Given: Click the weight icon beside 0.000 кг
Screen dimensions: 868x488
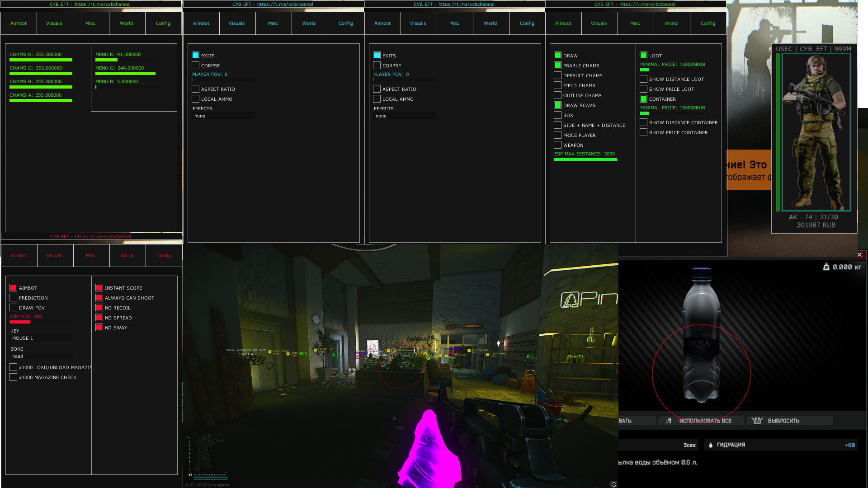Looking at the screenshot, I should coord(826,267).
